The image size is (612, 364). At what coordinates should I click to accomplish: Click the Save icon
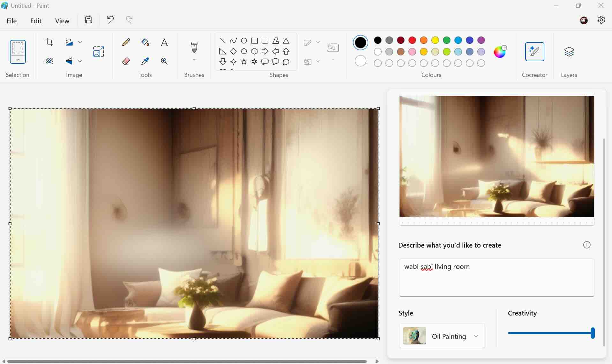[89, 20]
